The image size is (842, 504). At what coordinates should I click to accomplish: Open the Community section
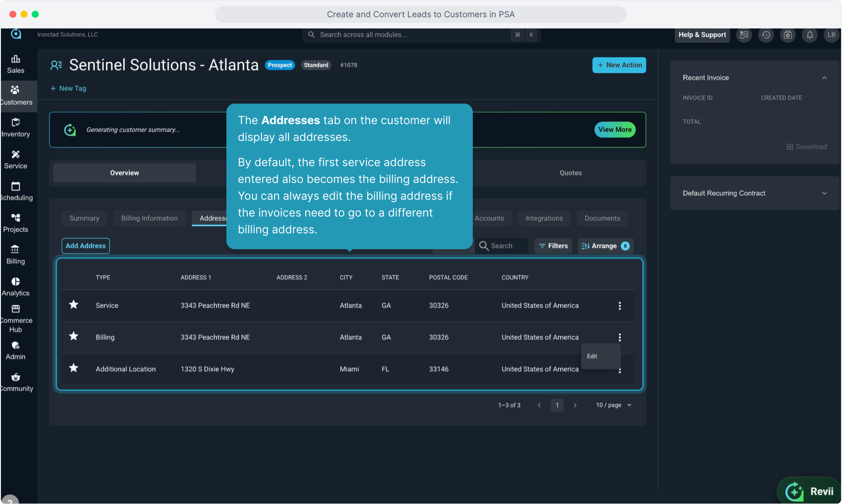(x=15, y=382)
